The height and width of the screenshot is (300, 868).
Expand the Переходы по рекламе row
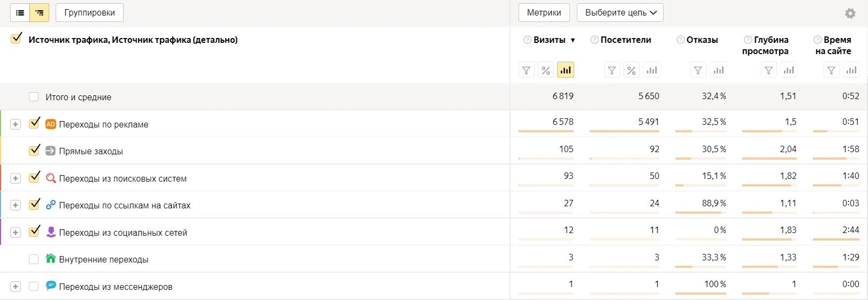tap(16, 124)
